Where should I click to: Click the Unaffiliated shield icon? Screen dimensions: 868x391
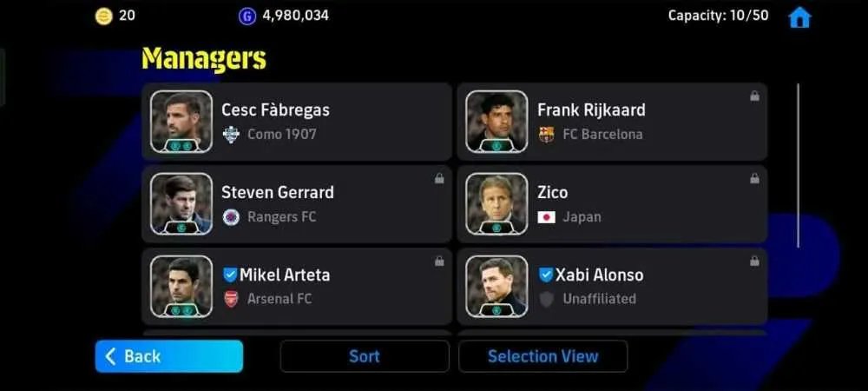[x=546, y=299]
